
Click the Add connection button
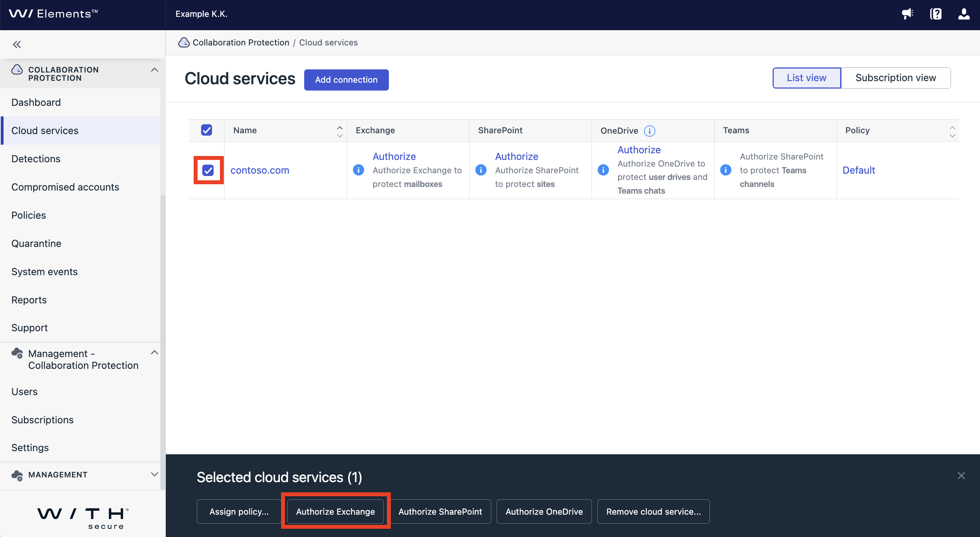346,80
